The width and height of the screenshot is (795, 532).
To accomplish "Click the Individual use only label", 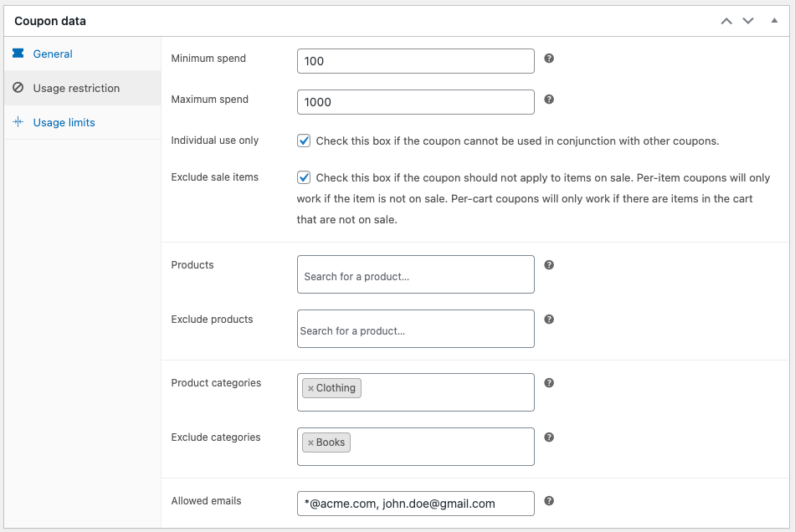I will point(214,141).
